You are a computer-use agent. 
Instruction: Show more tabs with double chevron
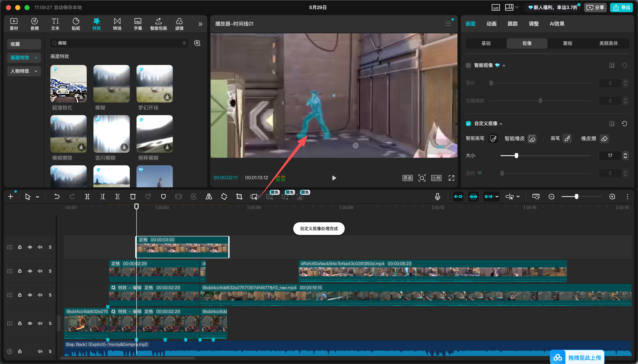(200, 24)
